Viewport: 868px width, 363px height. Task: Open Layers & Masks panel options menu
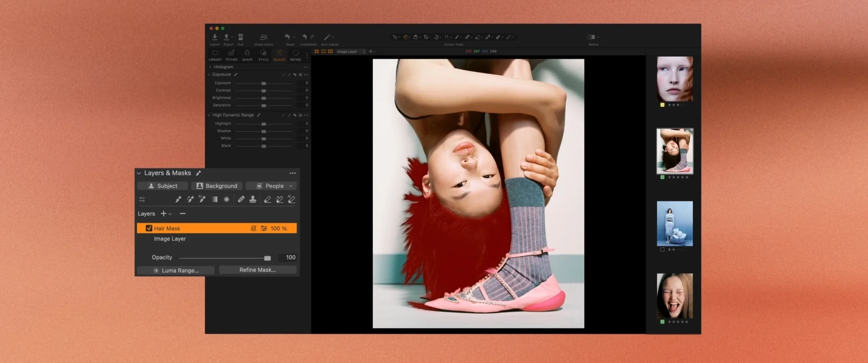tap(292, 173)
